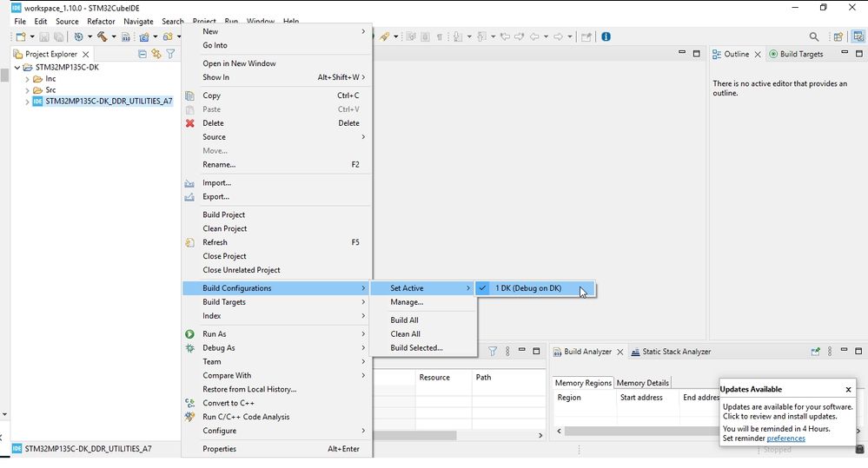Click the Problems view horizontal scrollbar

click(415, 435)
